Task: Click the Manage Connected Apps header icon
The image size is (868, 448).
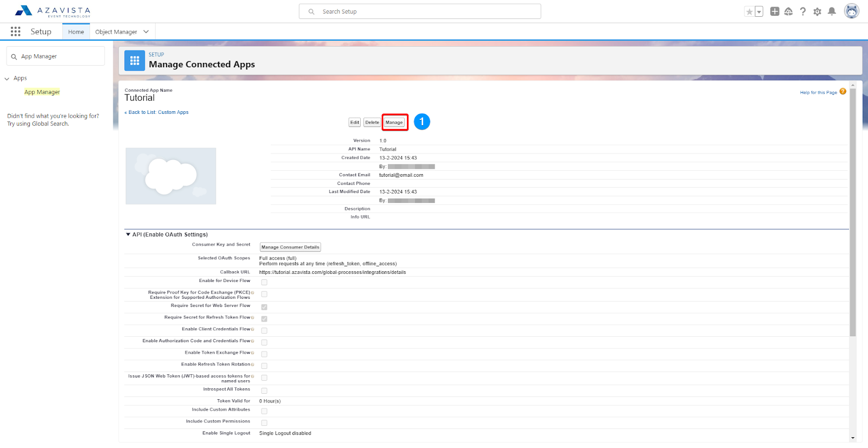Action: 135,61
